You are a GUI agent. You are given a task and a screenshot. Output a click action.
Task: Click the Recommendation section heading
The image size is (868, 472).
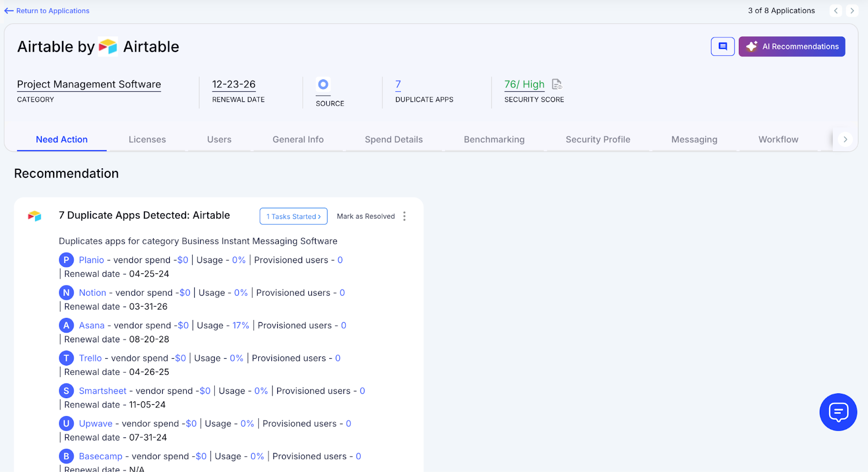[66, 174]
